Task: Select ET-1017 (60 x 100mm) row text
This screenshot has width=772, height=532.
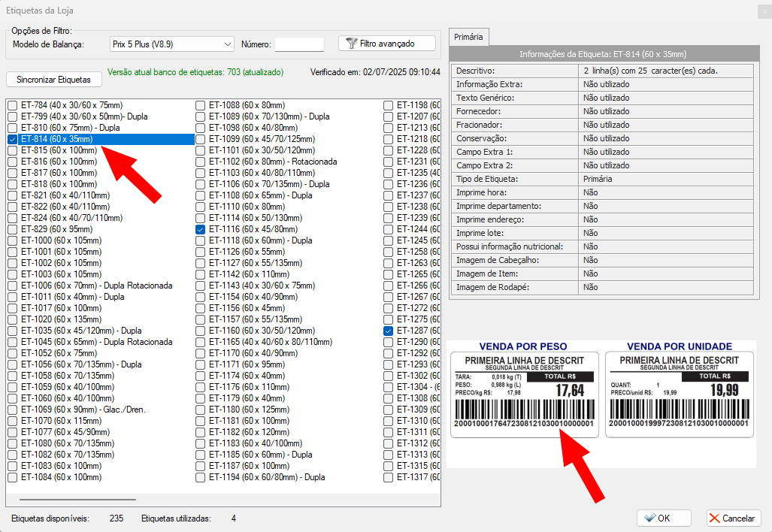Action: pyautogui.click(x=61, y=307)
